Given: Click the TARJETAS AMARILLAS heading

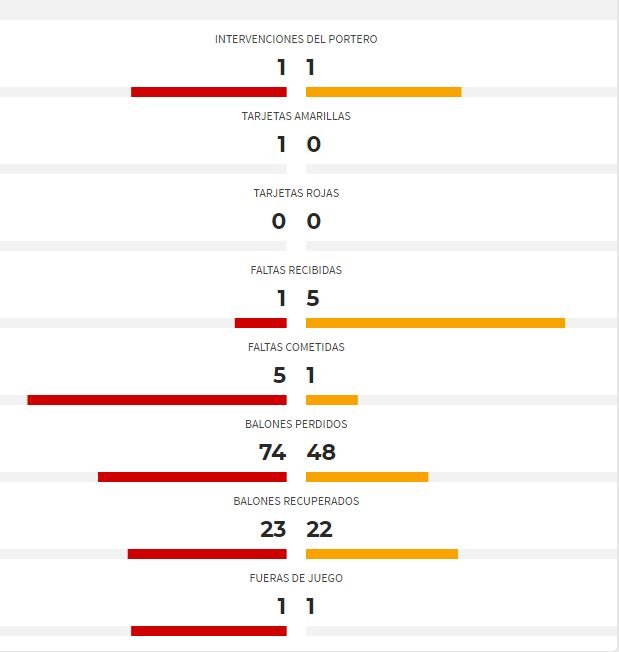Looking at the screenshot, I should (296, 116).
